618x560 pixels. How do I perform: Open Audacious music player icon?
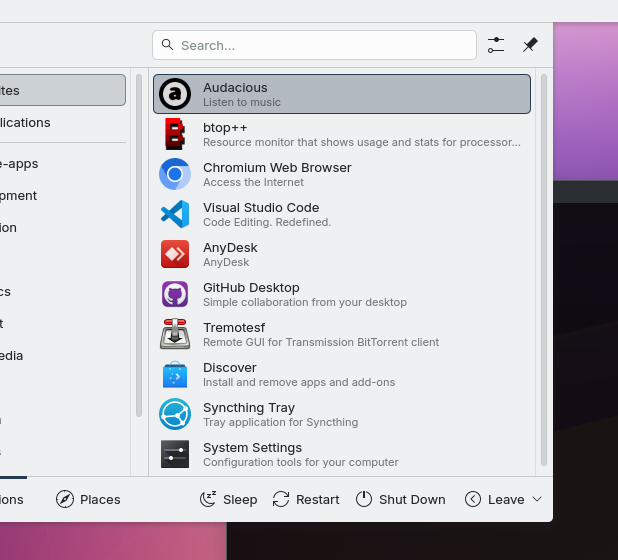point(175,94)
